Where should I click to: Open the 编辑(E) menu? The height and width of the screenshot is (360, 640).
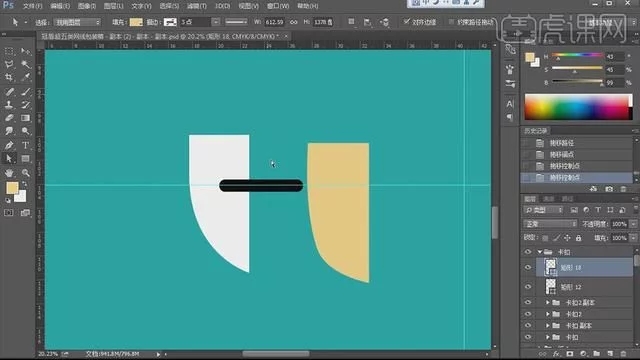[60, 6]
